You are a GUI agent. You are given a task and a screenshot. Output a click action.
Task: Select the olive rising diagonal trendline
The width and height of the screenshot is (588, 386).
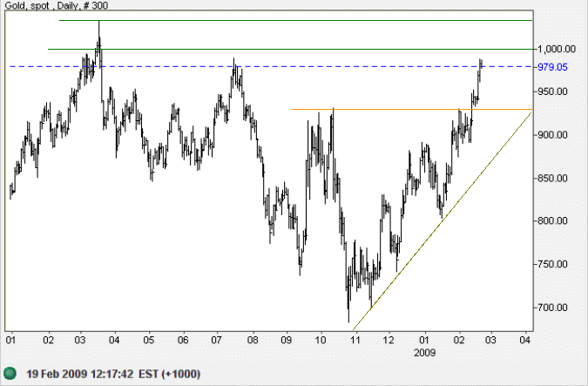(443, 220)
